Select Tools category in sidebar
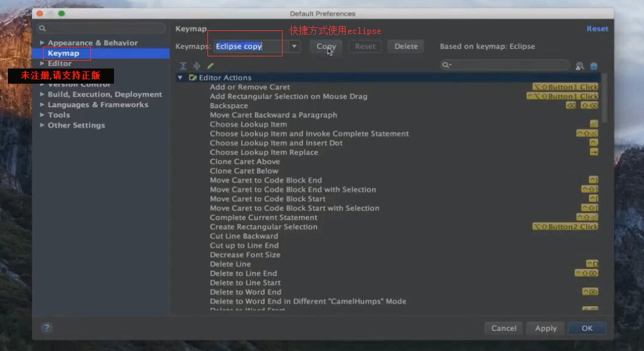Image resolution: width=644 pixels, height=351 pixels. pos(59,115)
